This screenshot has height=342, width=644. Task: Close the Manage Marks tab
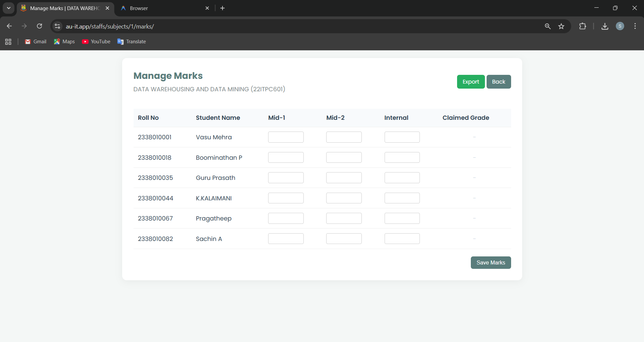pos(107,8)
